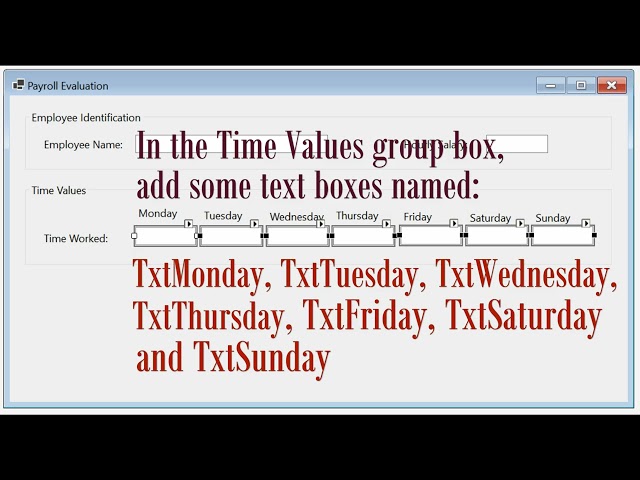Select the Monday time worked text box
Viewport: 640px width, 480px height.
click(x=165, y=236)
